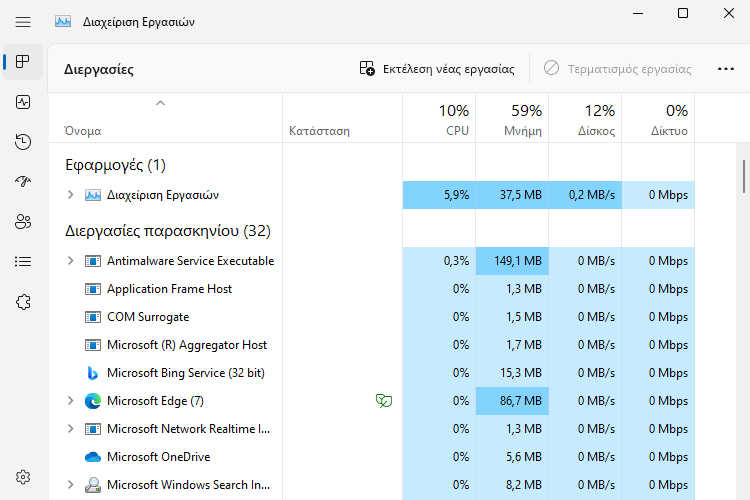
Task: Click the Τερματισμός εργασίας prohibit icon
Action: tap(551, 68)
